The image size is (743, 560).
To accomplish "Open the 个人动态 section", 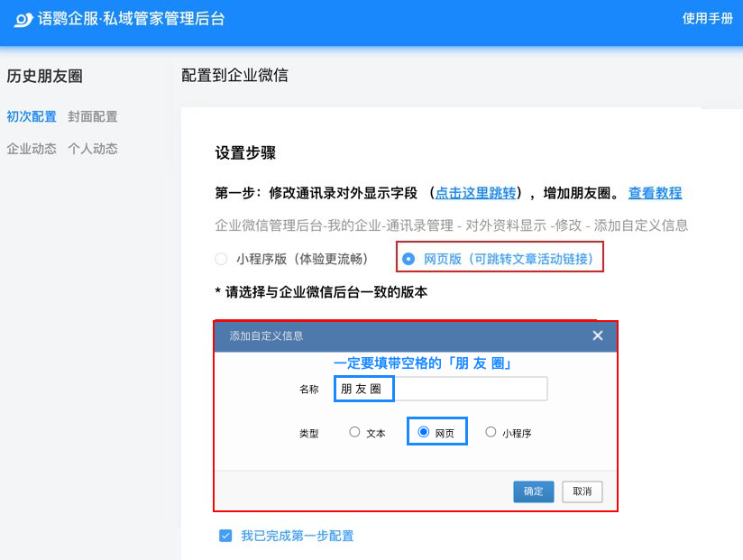I will pyautogui.click(x=93, y=149).
